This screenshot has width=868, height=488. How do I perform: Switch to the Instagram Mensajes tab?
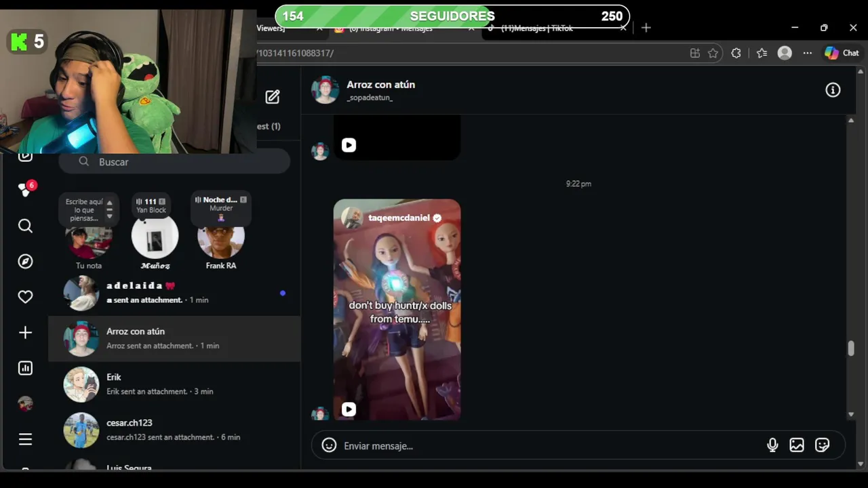pyautogui.click(x=399, y=28)
